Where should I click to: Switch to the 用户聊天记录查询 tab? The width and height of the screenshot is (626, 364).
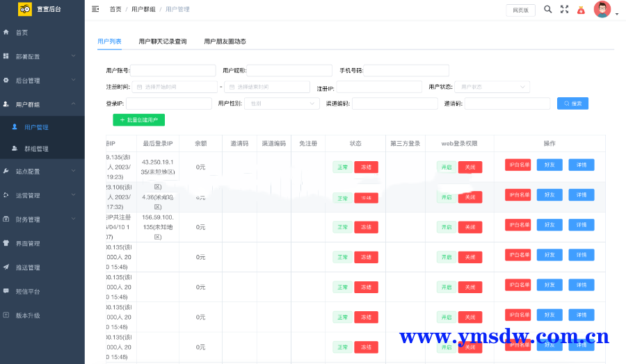pos(162,42)
